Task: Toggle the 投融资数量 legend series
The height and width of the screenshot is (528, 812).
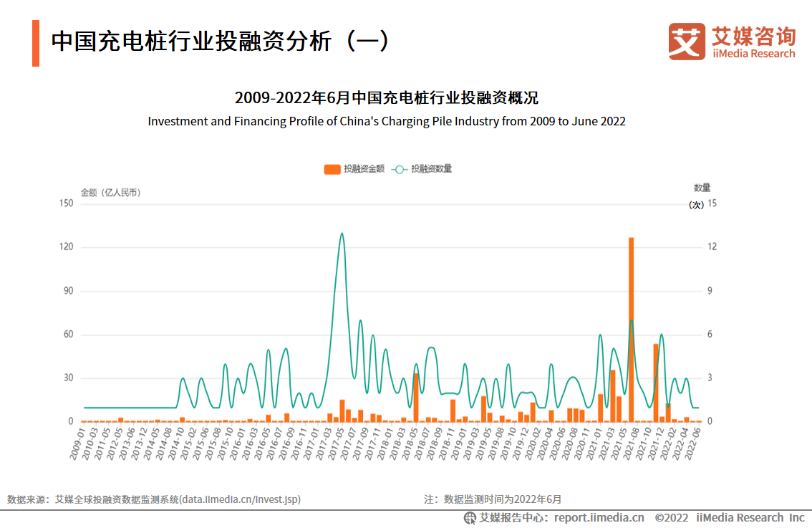Action: (431, 169)
